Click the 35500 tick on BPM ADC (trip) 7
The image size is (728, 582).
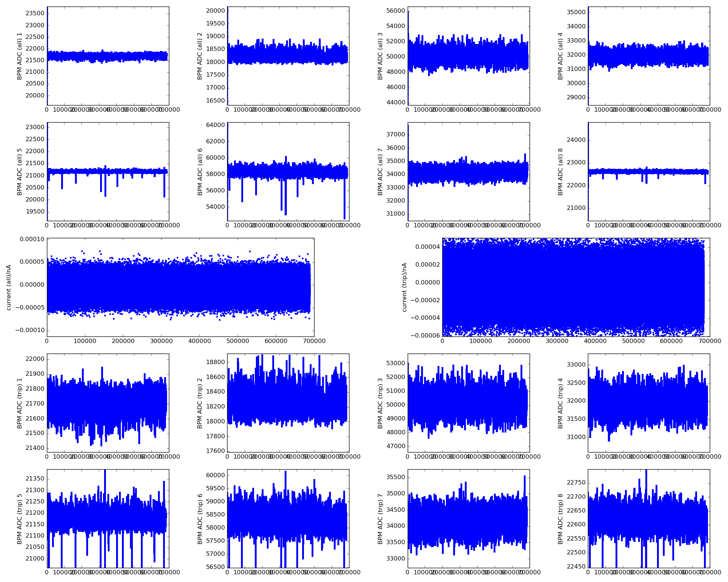click(x=396, y=478)
